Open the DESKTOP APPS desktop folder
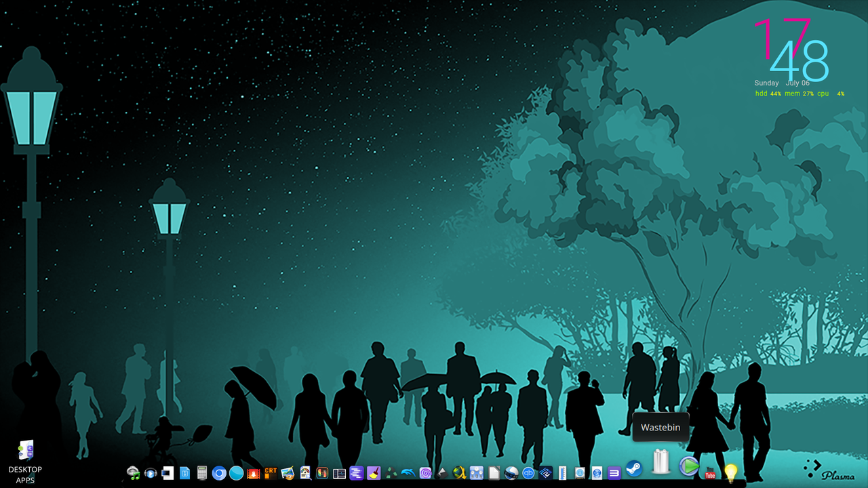The image size is (868, 488). pyautogui.click(x=25, y=462)
